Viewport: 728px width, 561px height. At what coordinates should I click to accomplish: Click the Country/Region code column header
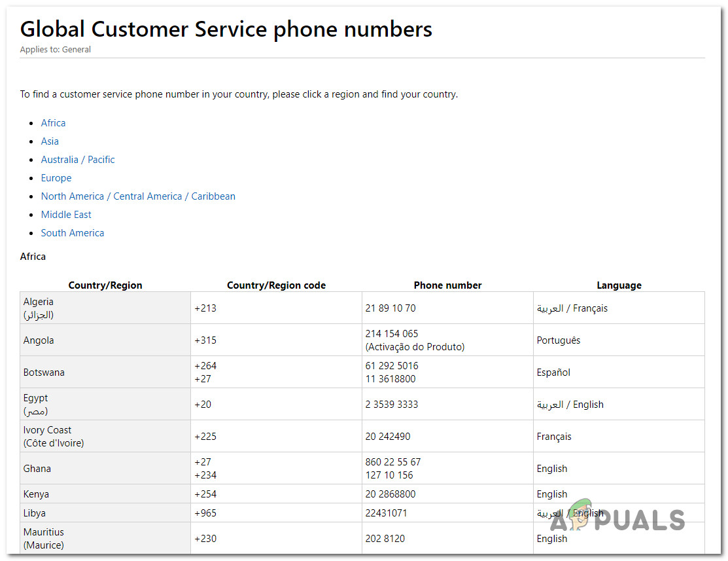click(276, 285)
